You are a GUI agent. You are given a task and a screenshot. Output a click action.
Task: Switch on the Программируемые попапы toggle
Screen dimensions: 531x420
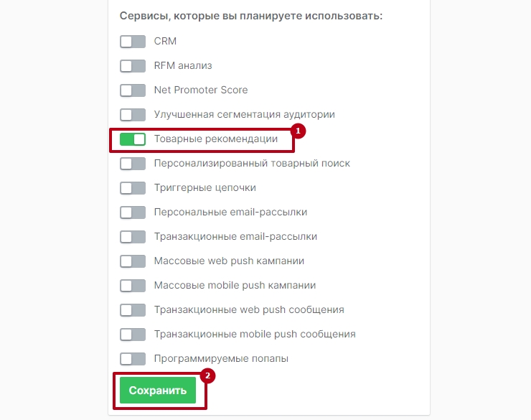(x=133, y=359)
